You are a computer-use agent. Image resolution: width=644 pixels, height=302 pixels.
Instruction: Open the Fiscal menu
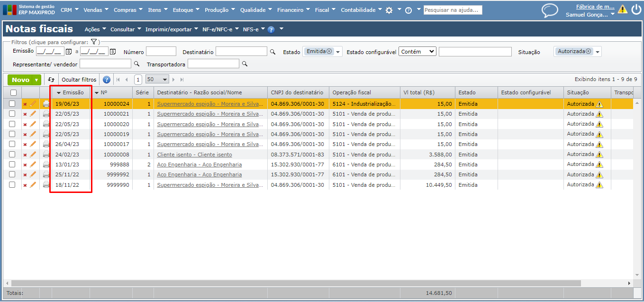(325, 10)
